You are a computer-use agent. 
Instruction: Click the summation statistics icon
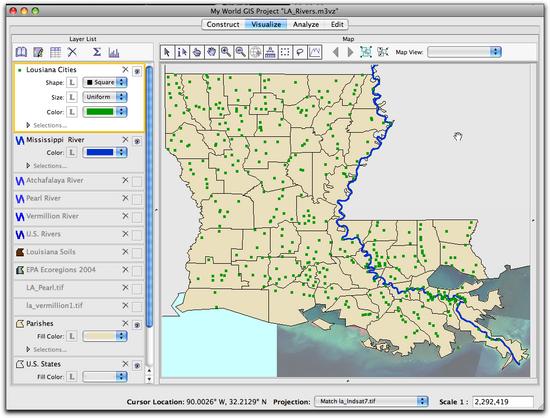coord(97,52)
